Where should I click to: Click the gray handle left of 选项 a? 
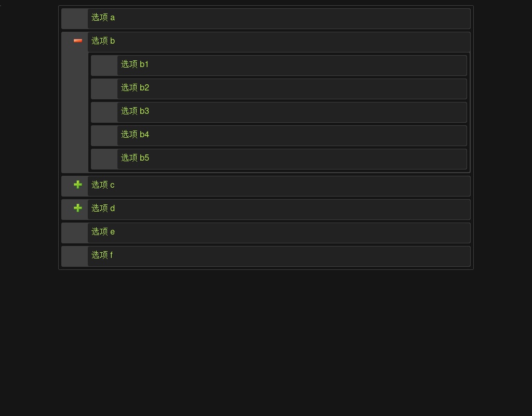[75, 19]
